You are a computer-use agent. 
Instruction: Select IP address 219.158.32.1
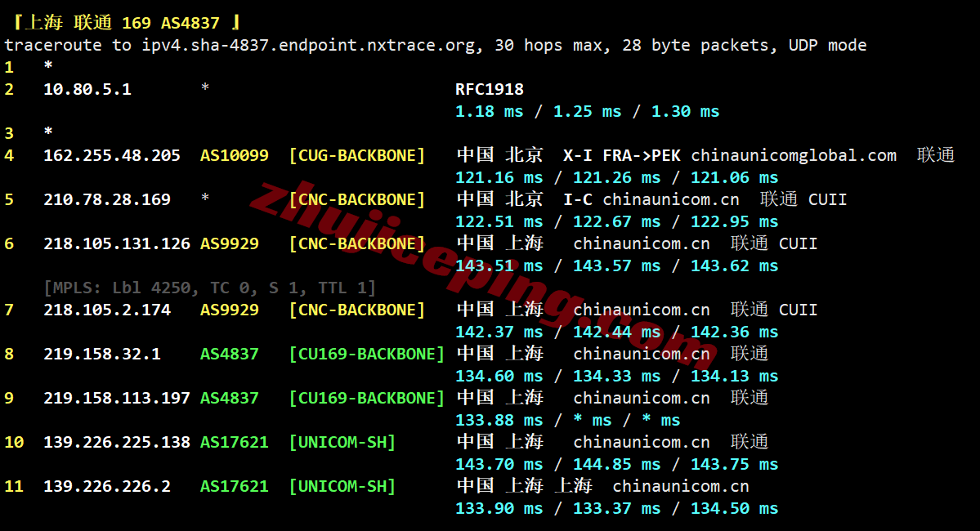pyautogui.click(x=102, y=355)
